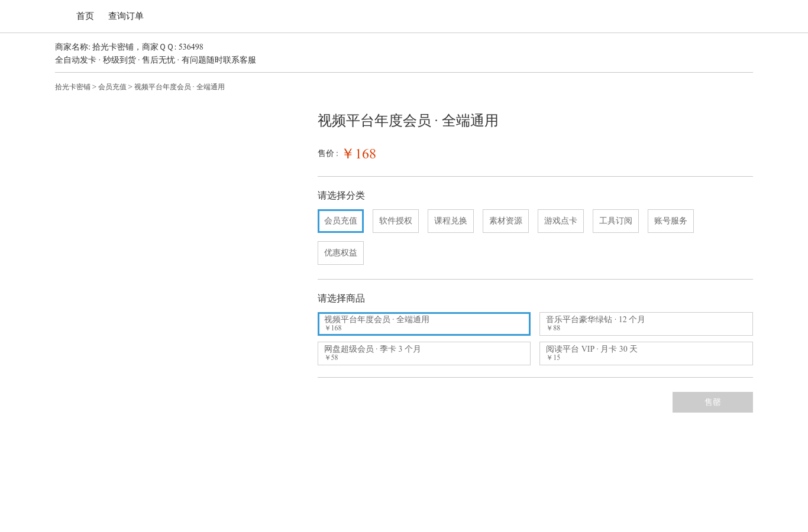Open the 首页 navigation link

tap(85, 16)
